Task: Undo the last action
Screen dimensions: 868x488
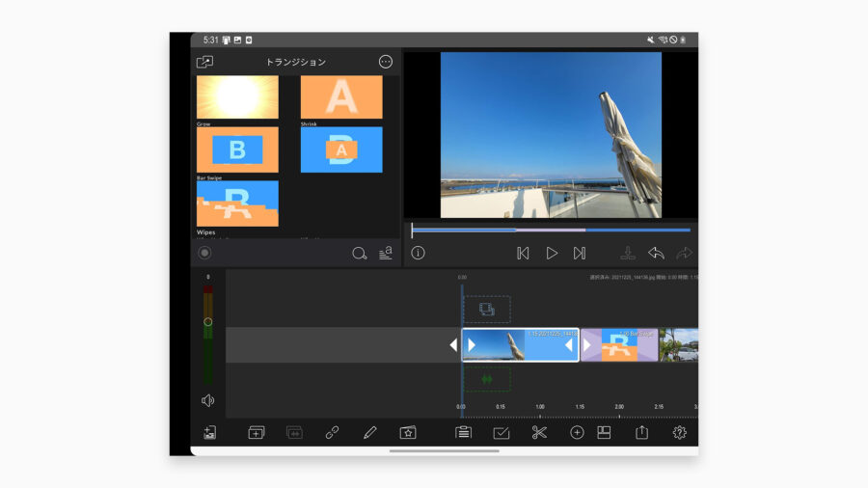Action: click(x=656, y=253)
